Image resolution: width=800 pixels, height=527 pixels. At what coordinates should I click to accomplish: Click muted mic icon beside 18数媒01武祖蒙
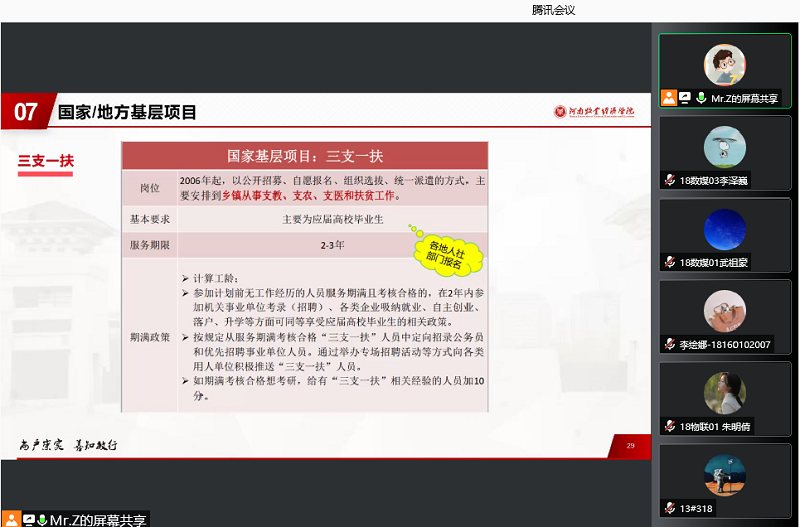point(669,262)
